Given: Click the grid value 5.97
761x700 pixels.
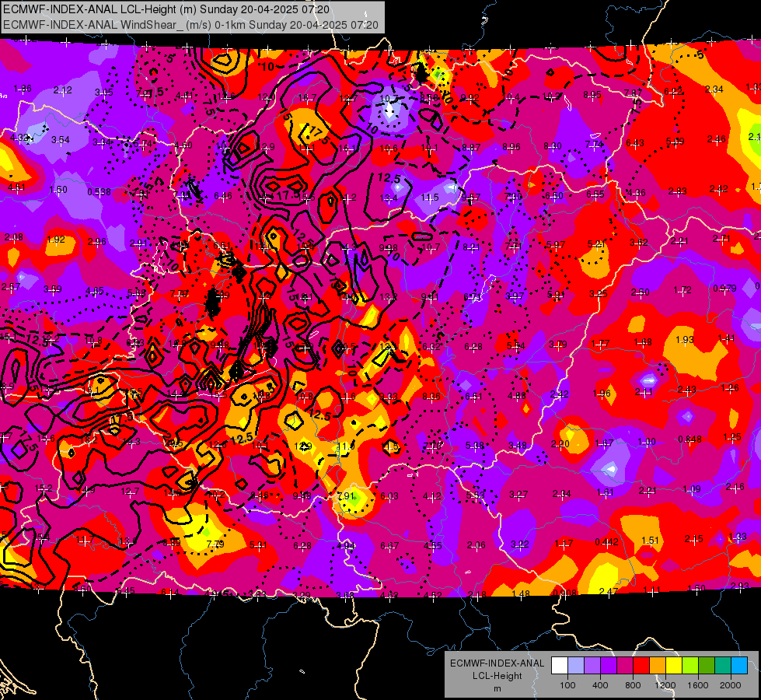Looking at the screenshot, I should [x=555, y=244].
